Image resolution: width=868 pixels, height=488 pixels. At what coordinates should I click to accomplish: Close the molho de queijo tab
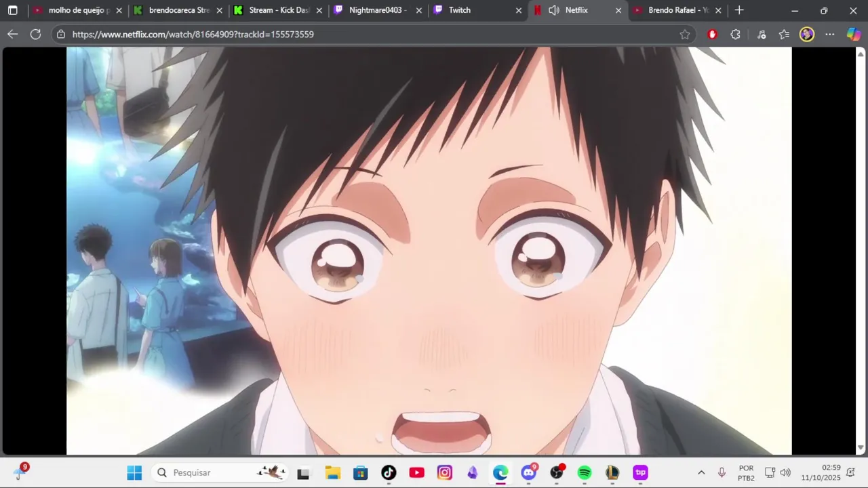(119, 10)
